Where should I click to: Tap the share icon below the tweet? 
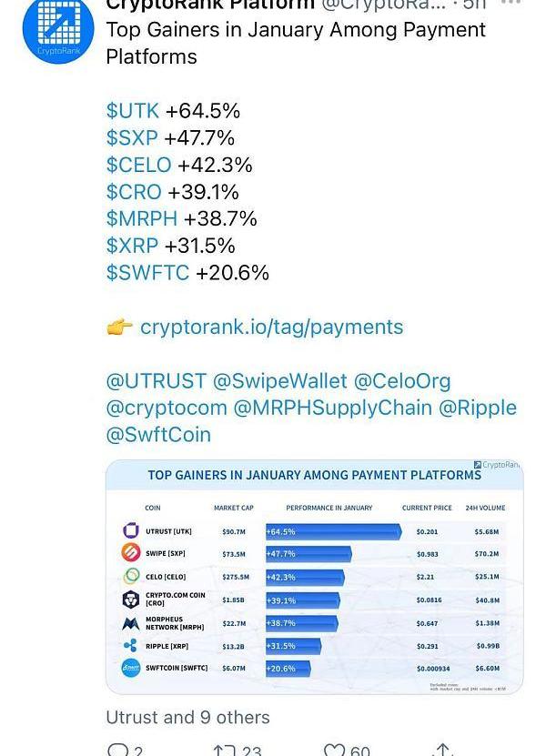[442, 749]
